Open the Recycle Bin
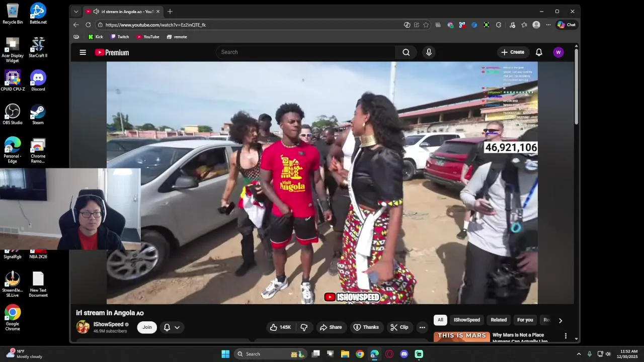644x362 pixels. (x=13, y=14)
